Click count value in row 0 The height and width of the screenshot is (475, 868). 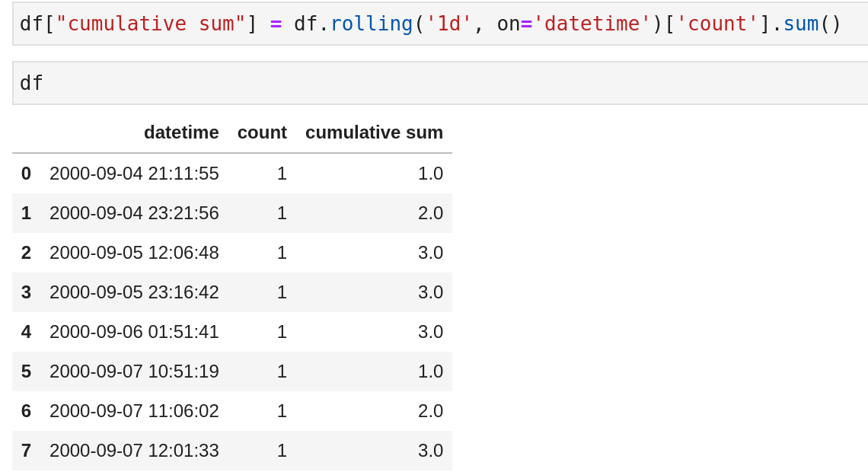coord(282,174)
